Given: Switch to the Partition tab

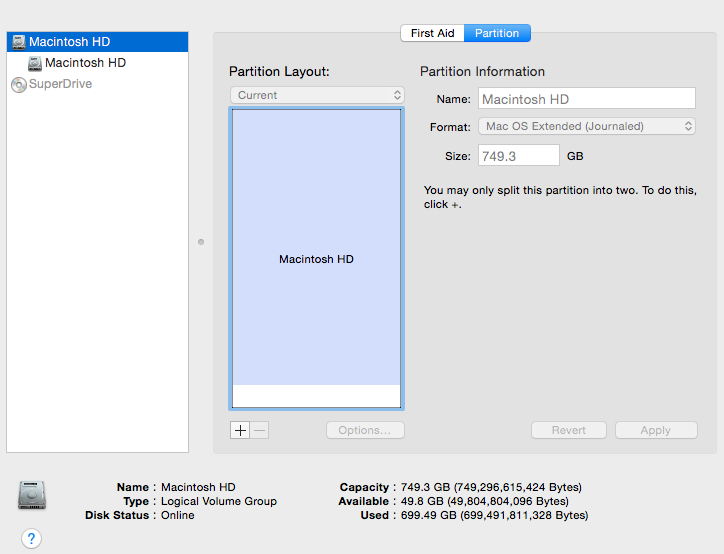Looking at the screenshot, I should click(497, 33).
